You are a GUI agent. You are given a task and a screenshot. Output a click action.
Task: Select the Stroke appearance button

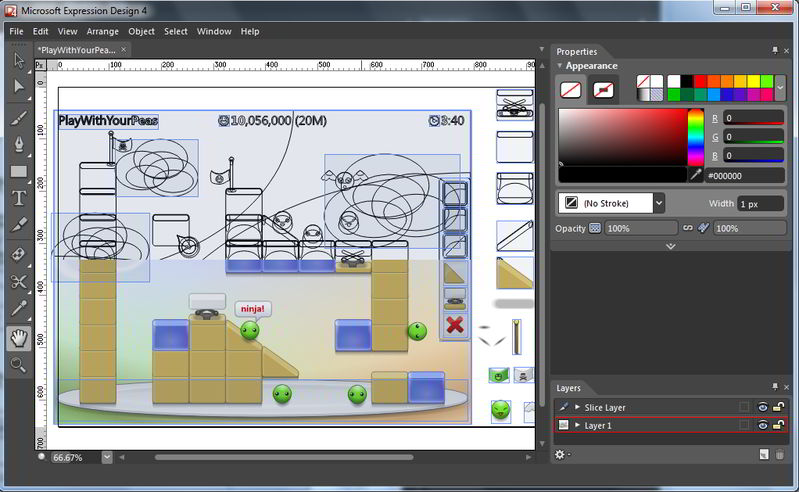(603, 90)
